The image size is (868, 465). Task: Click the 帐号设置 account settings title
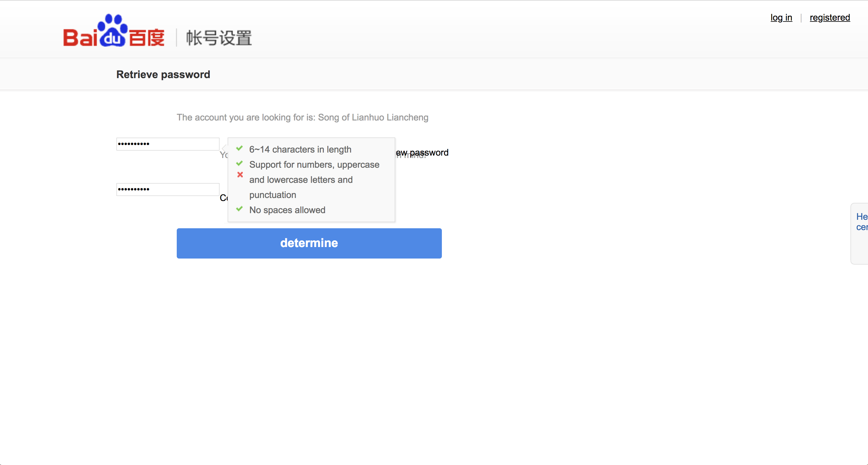(219, 38)
